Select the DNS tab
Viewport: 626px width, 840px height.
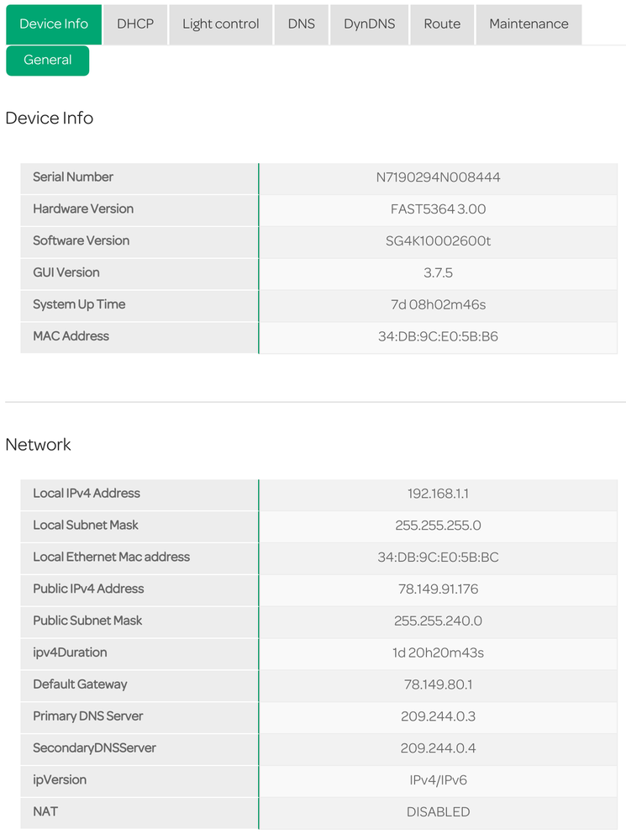302,24
